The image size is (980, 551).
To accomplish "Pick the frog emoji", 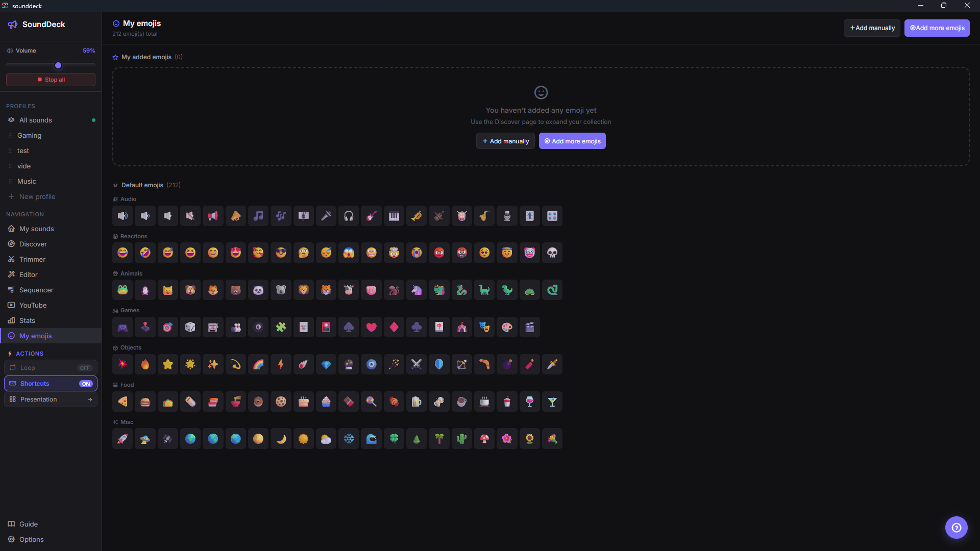I will (122, 290).
